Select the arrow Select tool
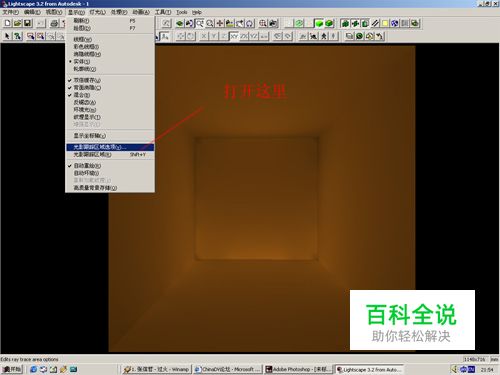This screenshot has height=375, width=500. [x=7, y=36]
